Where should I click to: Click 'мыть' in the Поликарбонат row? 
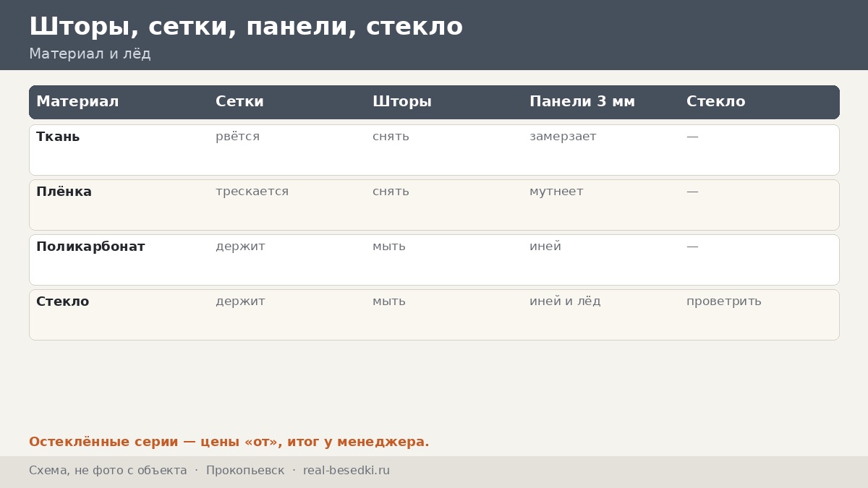click(389, 247)
